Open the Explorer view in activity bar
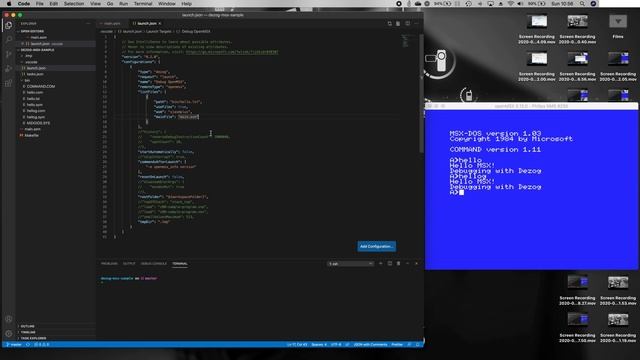Screen dimensions: 640x360 pyautogui.click(x=9, y=25)
